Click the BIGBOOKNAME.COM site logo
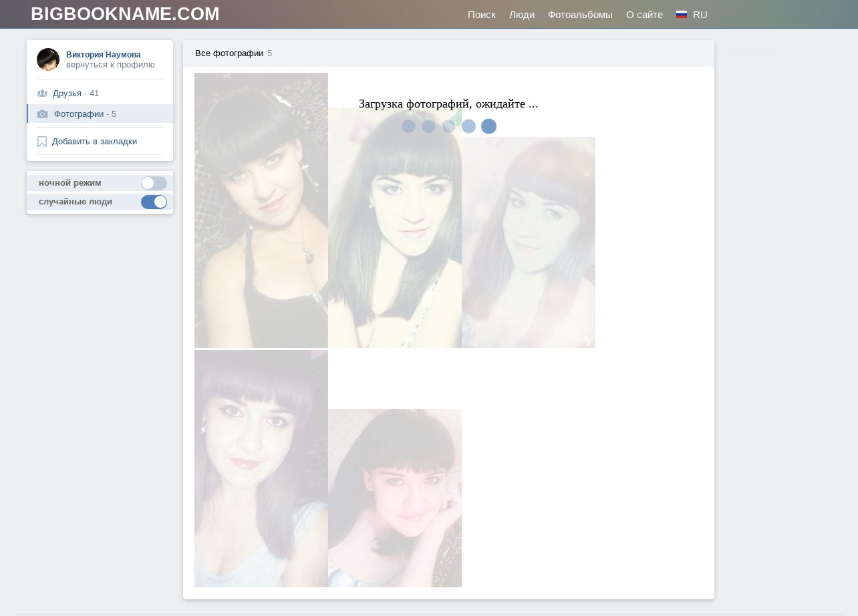 pyautogui.click(x=125, y=14)
